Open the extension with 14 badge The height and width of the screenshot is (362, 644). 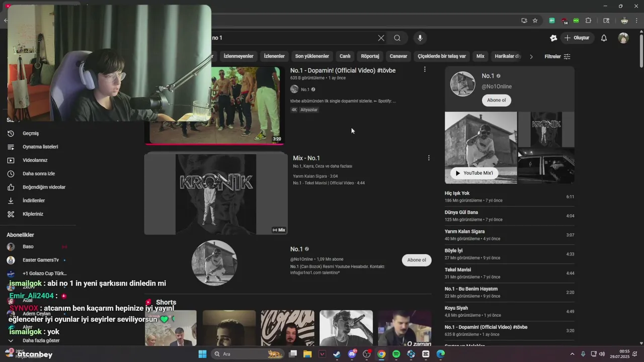coord(564,21)
